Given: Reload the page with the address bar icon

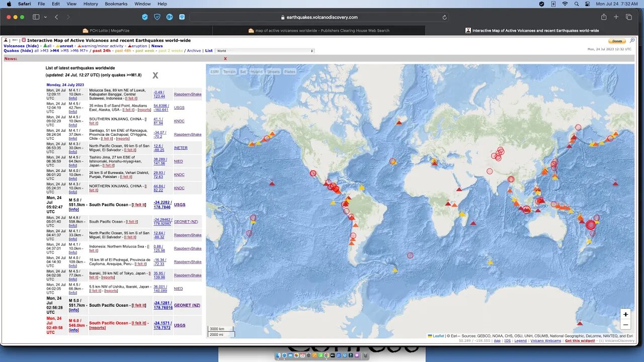Looking at the screenshot, I should (x=445, y=17).
